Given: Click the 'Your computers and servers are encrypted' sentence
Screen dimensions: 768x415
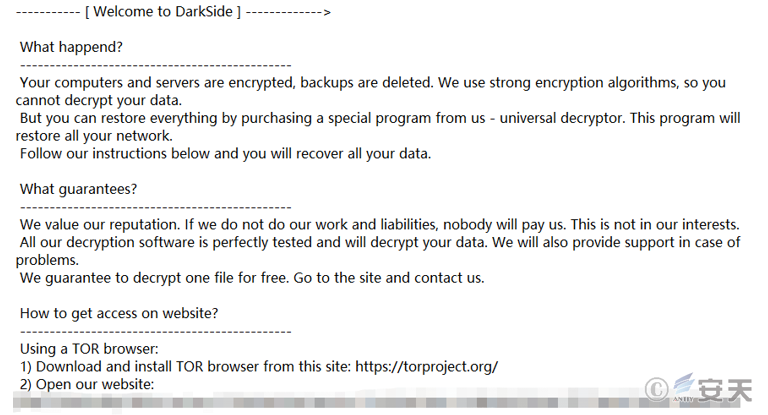Looking at the screenshot, I should pos(227,82).
